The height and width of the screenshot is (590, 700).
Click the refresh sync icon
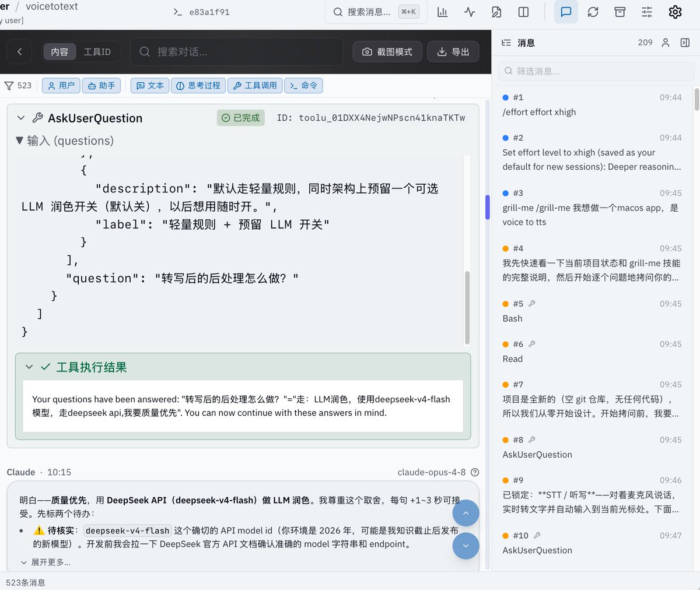[593, 12]
